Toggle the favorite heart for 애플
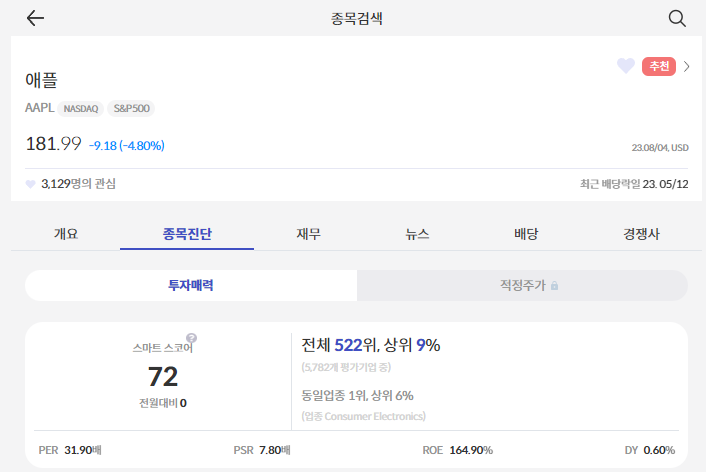 [626, 66]
